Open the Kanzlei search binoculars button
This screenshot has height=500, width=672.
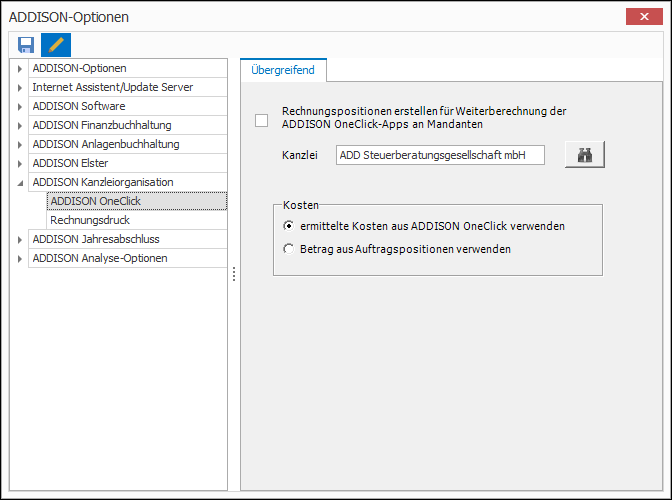pos(585,155)
